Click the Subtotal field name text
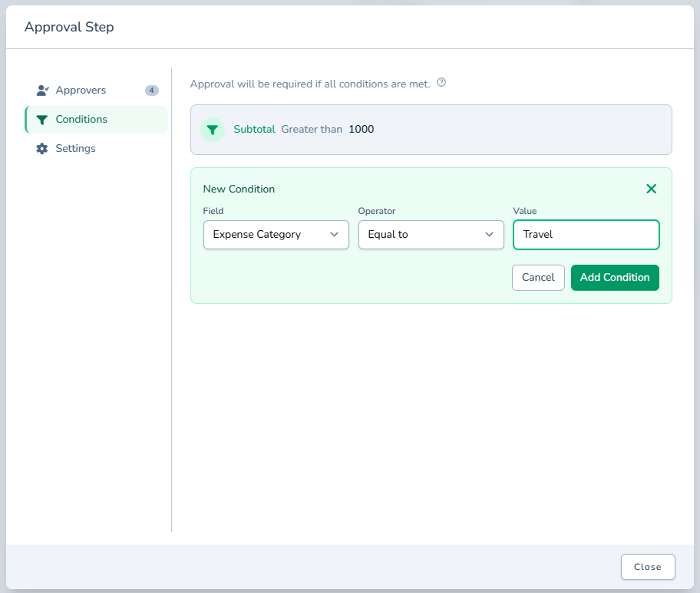This screenshot has height=593, width=700. pos(255,130)
